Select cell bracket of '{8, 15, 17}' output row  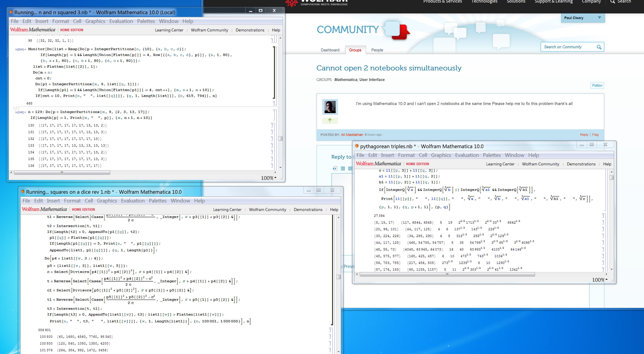[x=603, y=222]
